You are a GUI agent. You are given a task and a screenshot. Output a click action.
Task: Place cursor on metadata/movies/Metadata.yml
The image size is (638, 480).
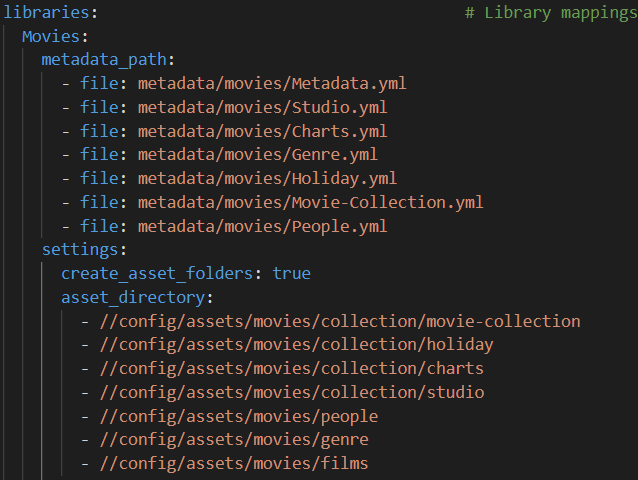(x=272, y=83)
